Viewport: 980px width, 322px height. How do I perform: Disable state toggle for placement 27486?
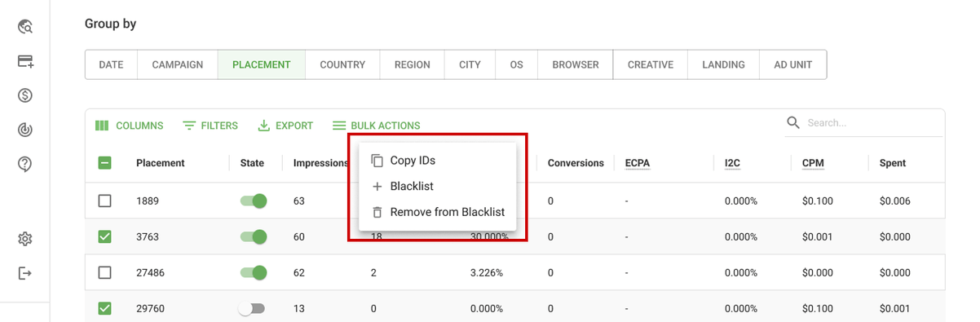[253, 272]
